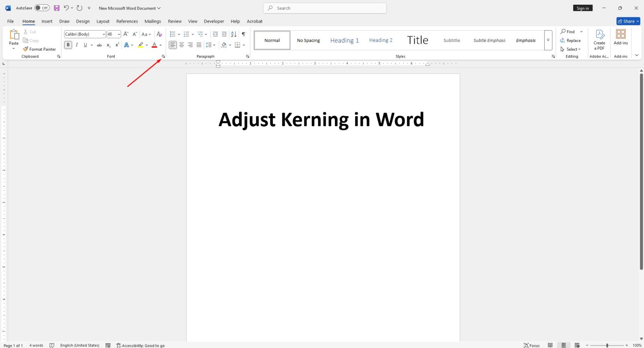Image resolution: width=644 pixels, height=348 pixels.
Task: Collapse the ribbon with chevron
Action: click(x=637, y=55)
